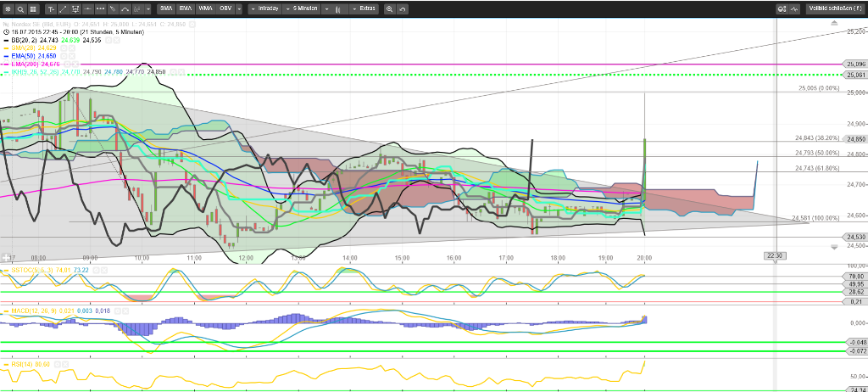Click the 22:30 time axis marker
Viewport: 868px width, 392px height.
pos(774,255)
